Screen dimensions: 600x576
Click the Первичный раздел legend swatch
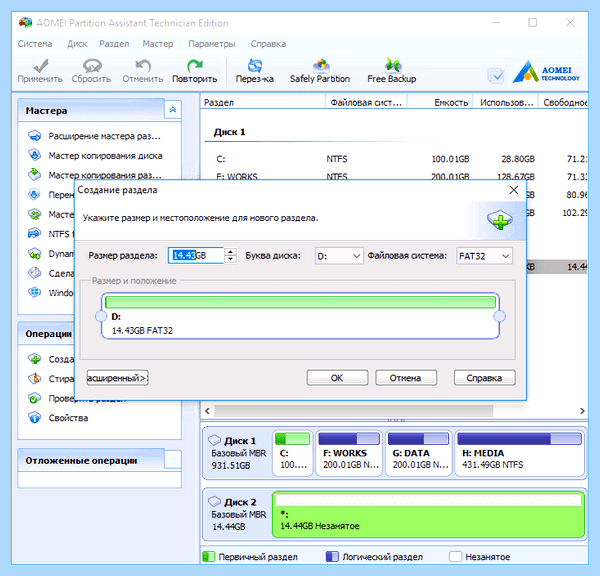(x=209, y=557)
